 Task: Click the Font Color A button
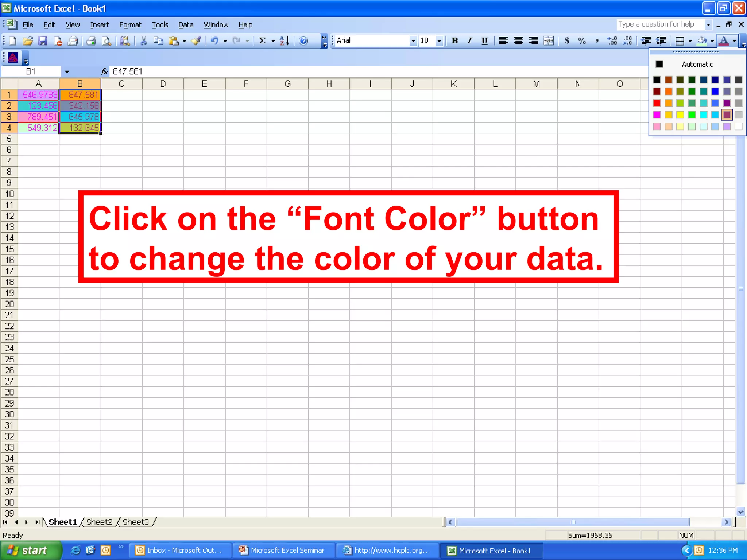point(724,41)
